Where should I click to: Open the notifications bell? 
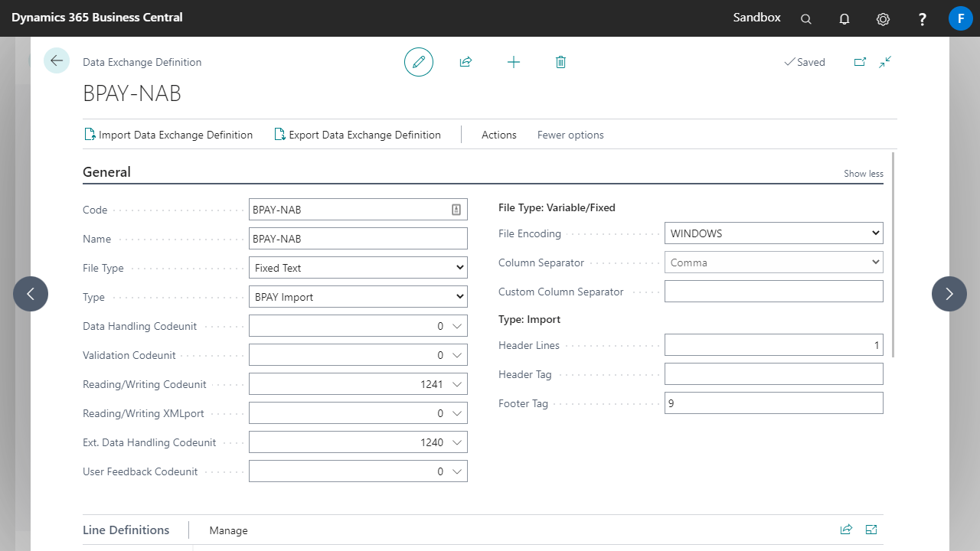coord(844,19)
